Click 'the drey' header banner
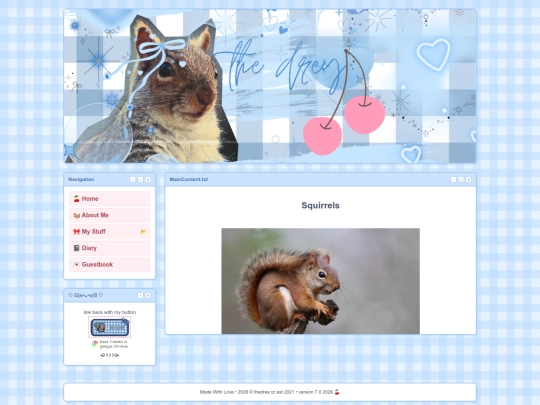 (270, 86)
